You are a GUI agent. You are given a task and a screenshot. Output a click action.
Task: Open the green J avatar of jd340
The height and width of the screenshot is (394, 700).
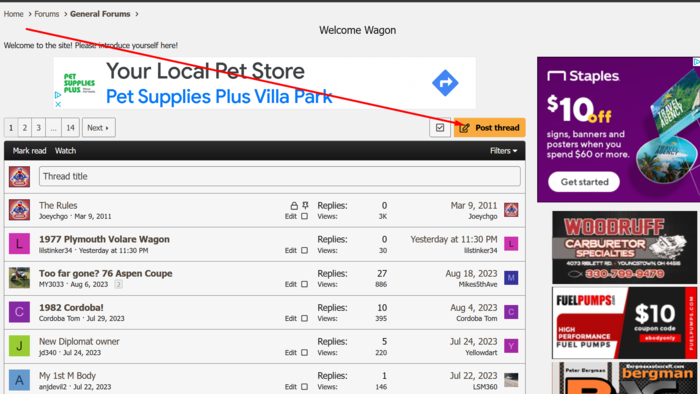19,346
